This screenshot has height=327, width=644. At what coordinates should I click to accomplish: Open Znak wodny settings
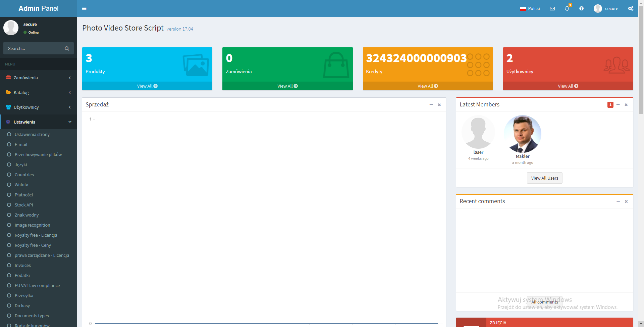27,215
